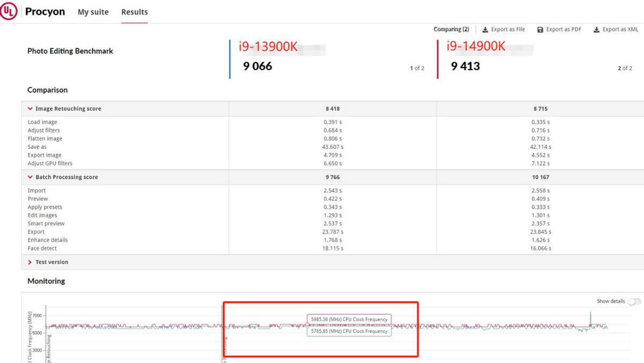Click the Import row label

(37, 191)
